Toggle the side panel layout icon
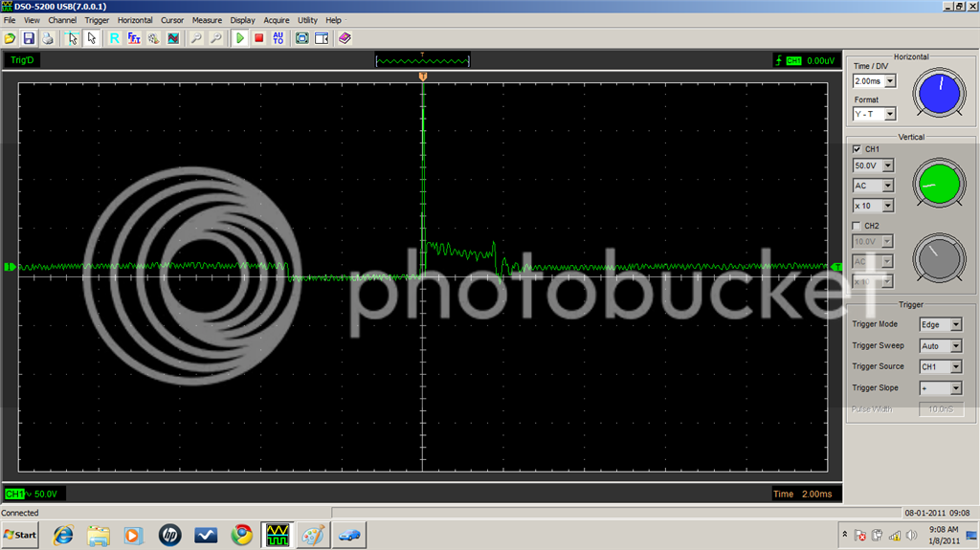980x550 pixels. (322, 38)
